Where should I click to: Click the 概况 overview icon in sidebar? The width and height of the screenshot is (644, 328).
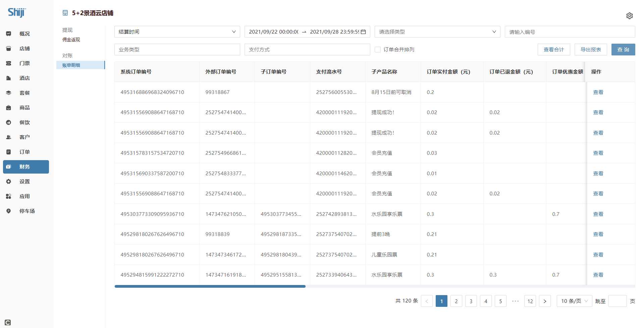9,34
